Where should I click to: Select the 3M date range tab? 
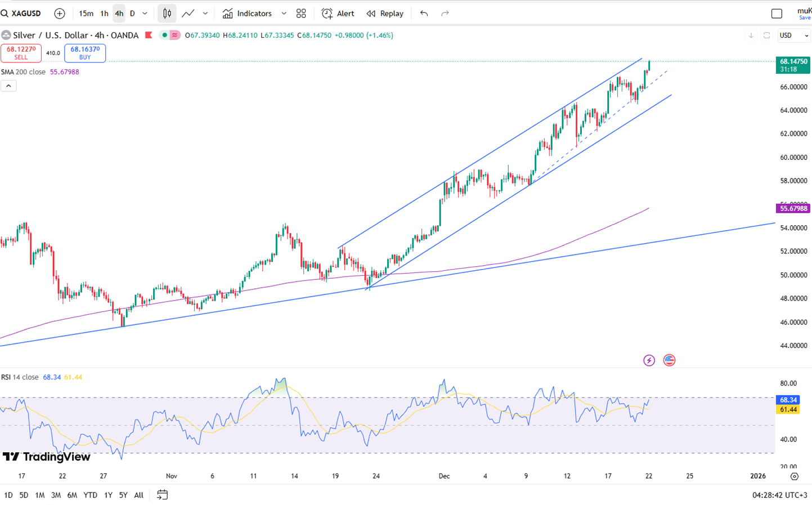pos(56,495)
